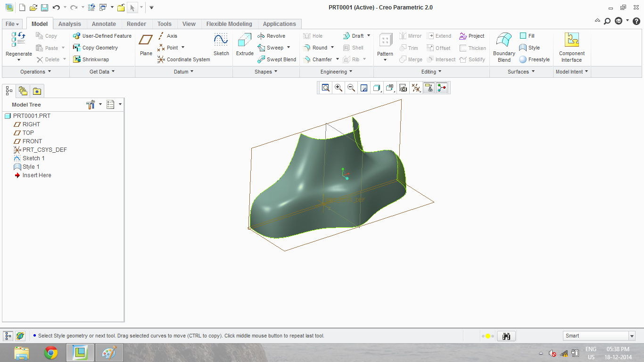The height and width of the screenshot is (362, 644).
Task: Expand the Shapes group dropdown
Action: coord(266,72)
